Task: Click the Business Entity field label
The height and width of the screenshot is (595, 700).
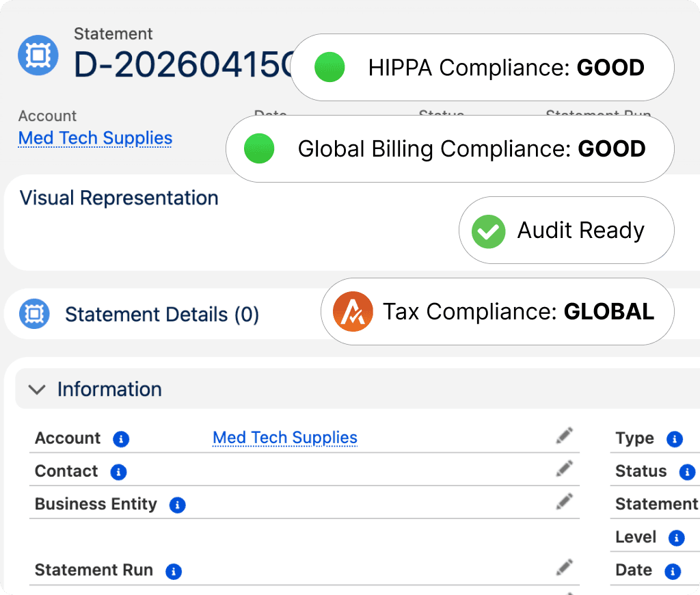Action: [96, 504]
